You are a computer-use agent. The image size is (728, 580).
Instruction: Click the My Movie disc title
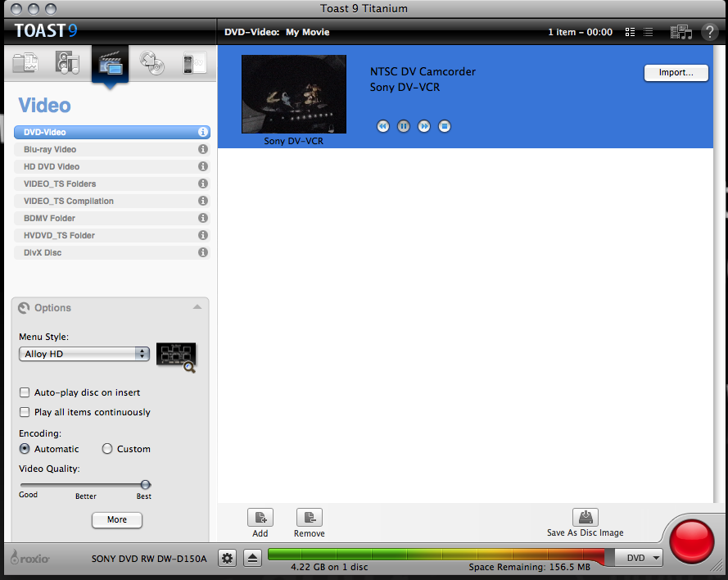pos(307,32)
